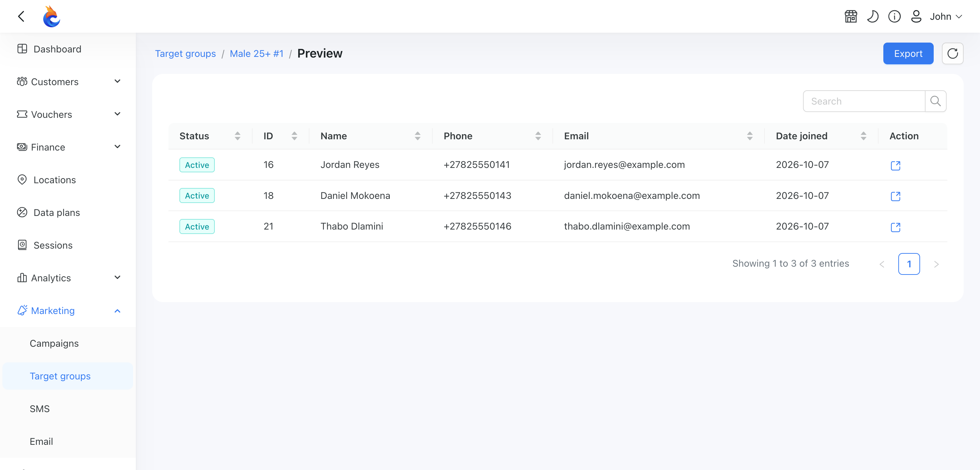Click email thabo.dlamini@example.com

point(627,226)
